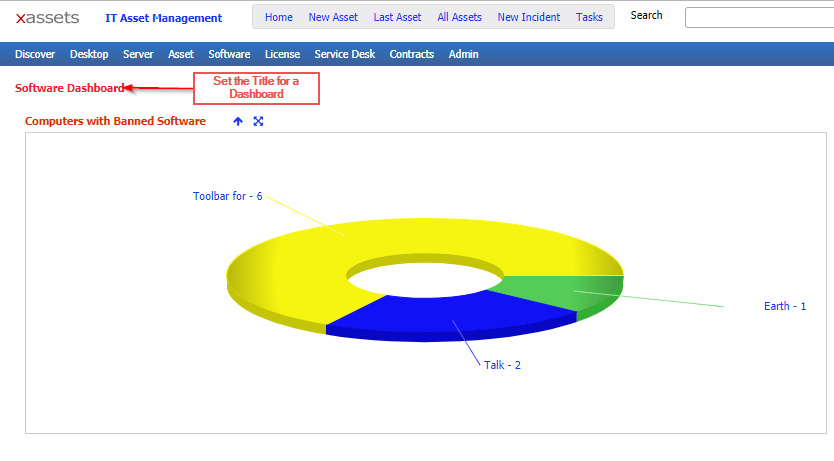This screenshot has height=461, width=834.
Task: Click the green Earth donut segment
Action: point(564,291)
